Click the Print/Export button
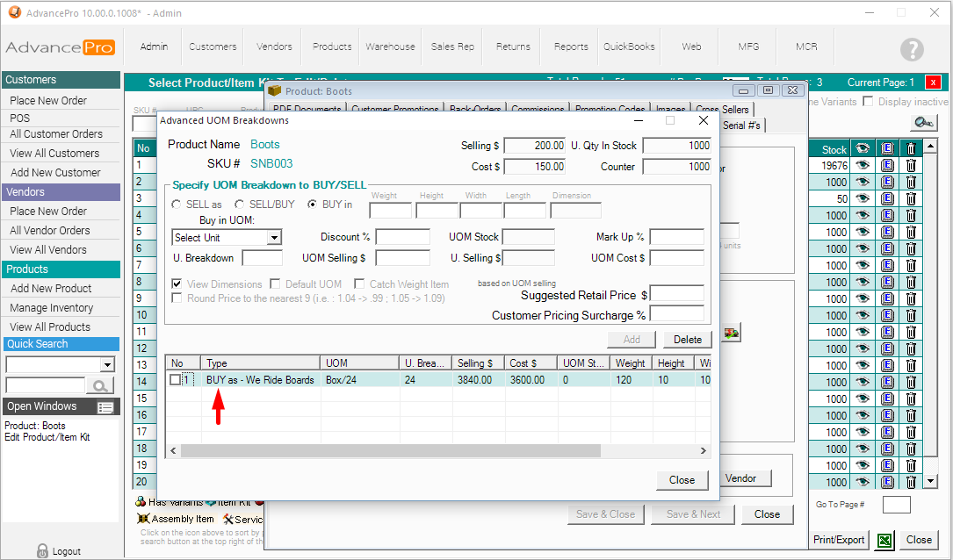The height and width of the screenshot is (560, 953). (839, 540)
